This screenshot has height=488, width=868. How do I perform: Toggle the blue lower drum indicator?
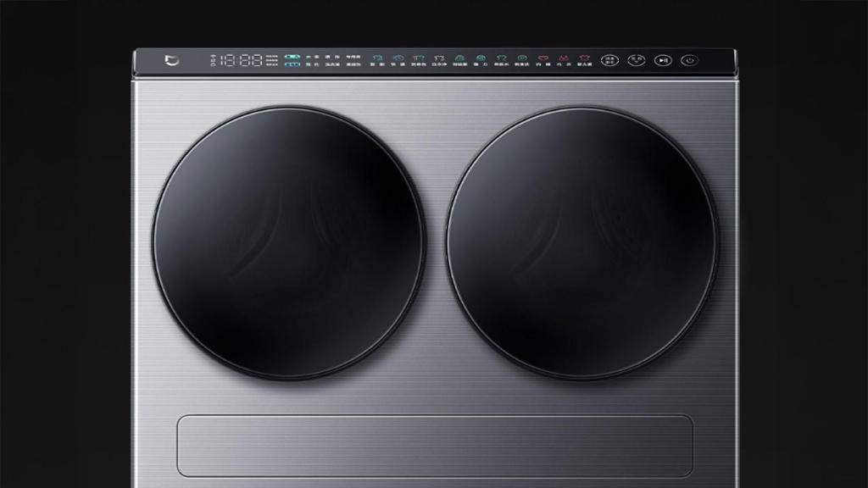(292, 64)
